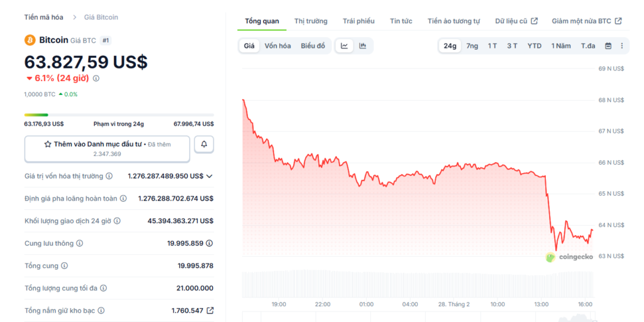Expand details for Cung lưu thông value
This screenshot has width=644, height=322.
[x=209, y=243]
